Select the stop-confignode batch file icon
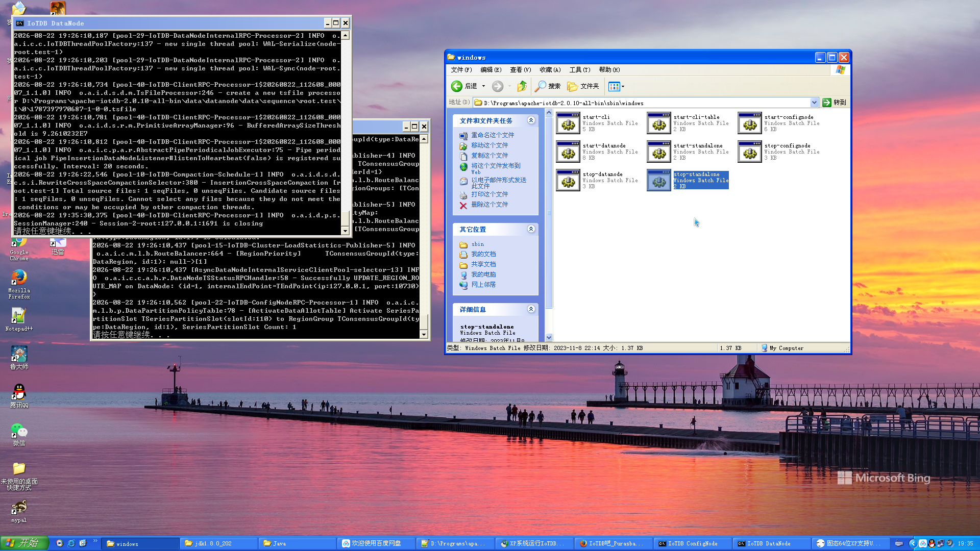The image size is (980, 551). point(749,152)
